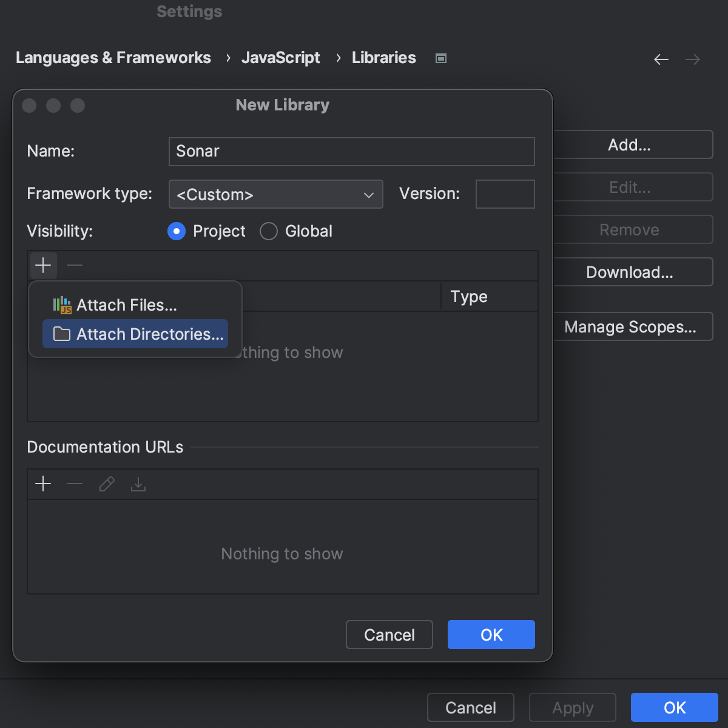Image resolution: width=728 pixels, height=728 pixels.
Task: Click the Download button on the right panel
Action: tap(630, 272)
